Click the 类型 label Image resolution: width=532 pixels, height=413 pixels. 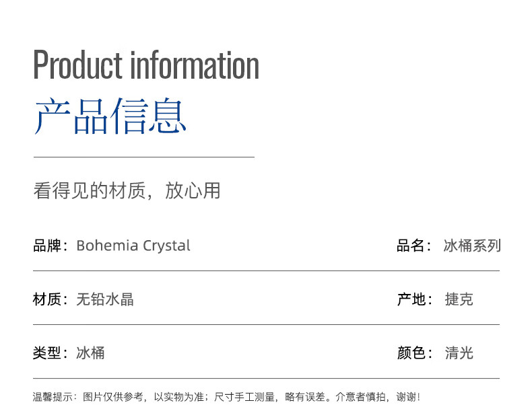pyautogui.click(x=48, y=352)
